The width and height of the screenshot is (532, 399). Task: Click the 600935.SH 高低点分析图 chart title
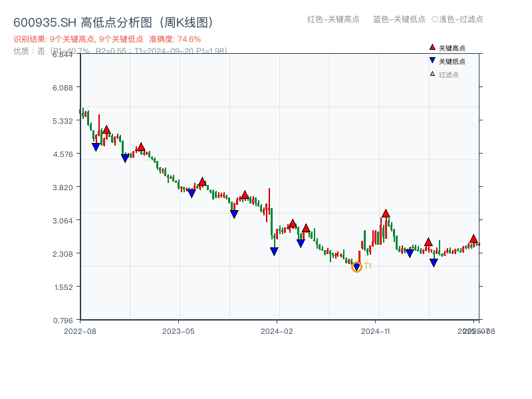point(114,23)
